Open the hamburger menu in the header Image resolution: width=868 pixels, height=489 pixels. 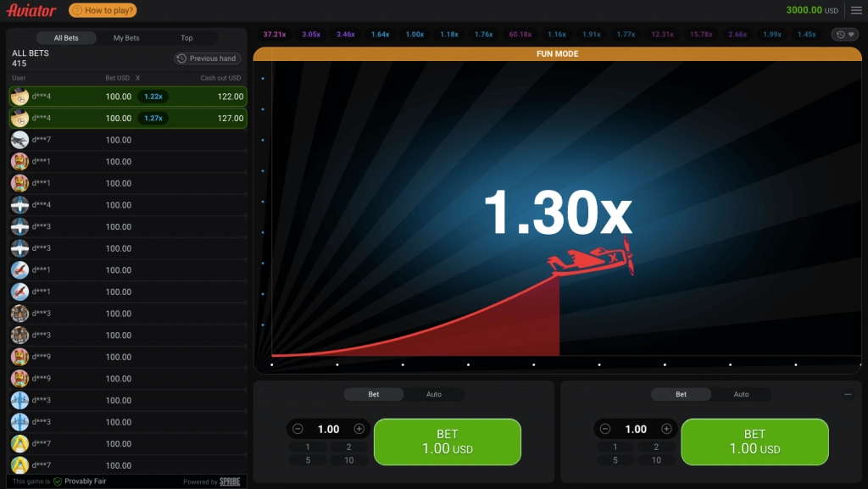(856, 10)
